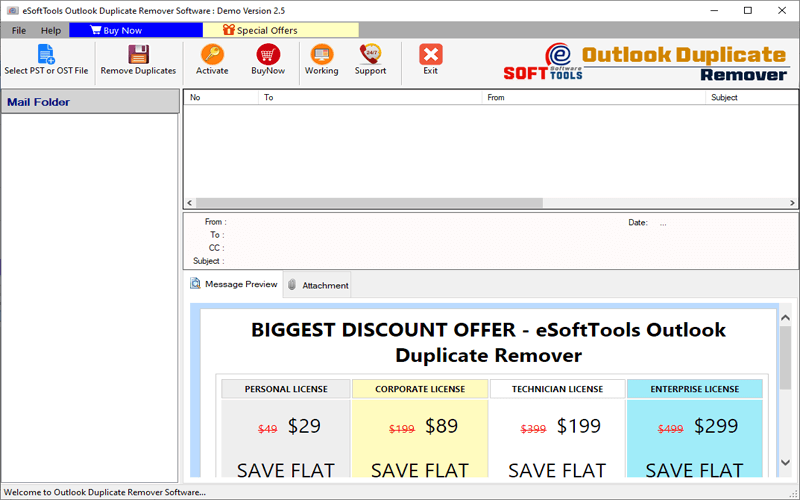
Task: Click the No column header
Action: pyautogui.click(x=220, y=97)
